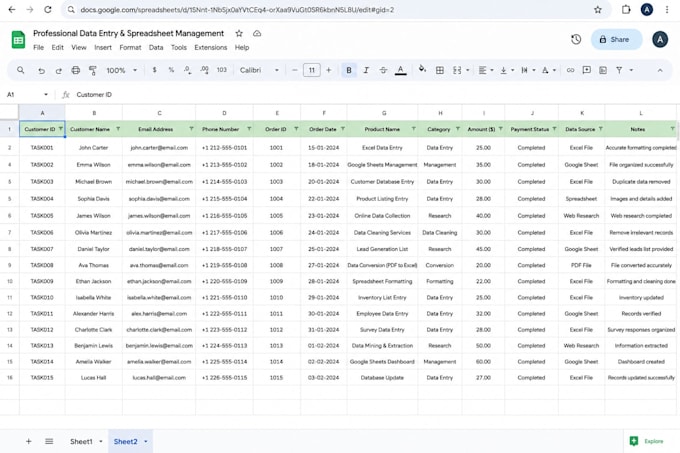Increase decimal places
Image resolution: width=680 pixels, height=453 pixels.
[x=204, y=70]
